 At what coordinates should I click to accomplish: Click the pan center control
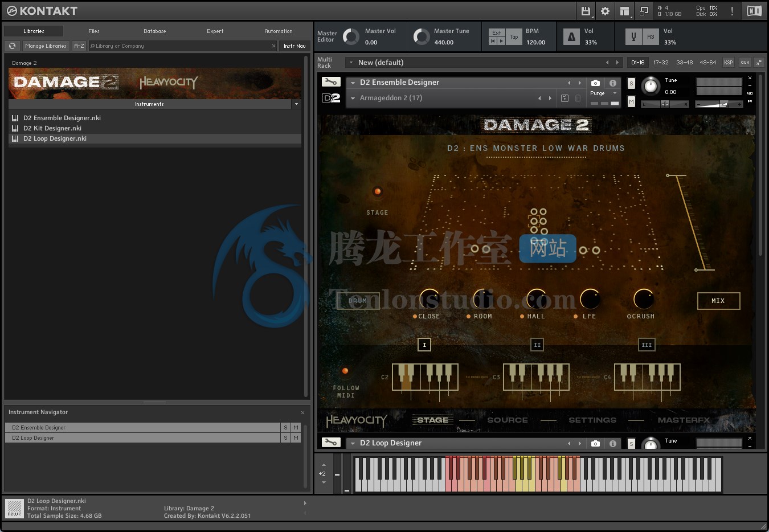click(x=665, y=104)
